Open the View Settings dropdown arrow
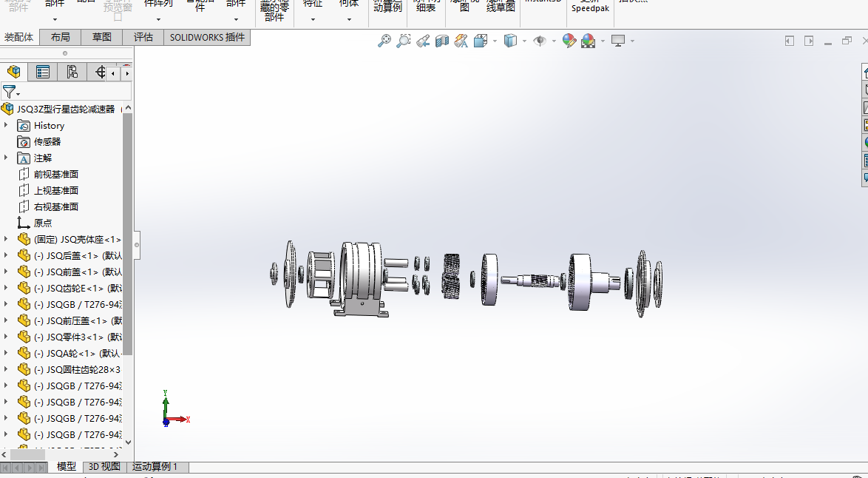 click(631, 41)
